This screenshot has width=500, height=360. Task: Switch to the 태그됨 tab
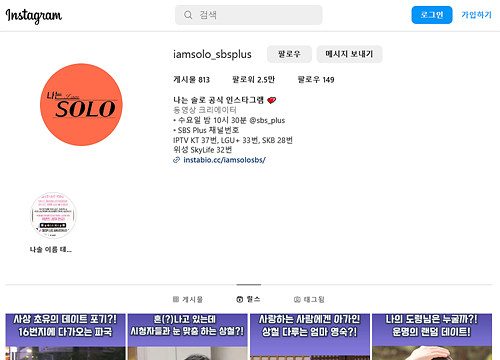point(309,299)
